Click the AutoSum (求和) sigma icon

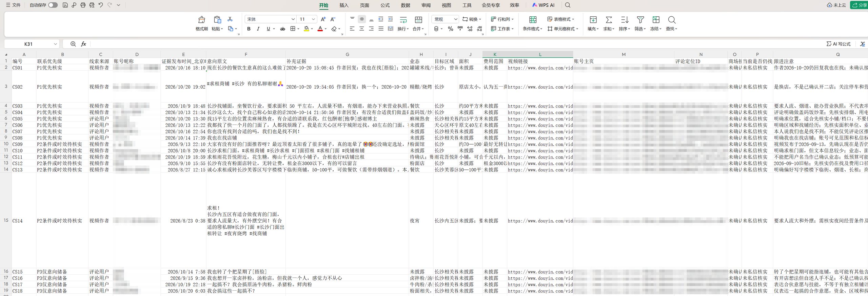click(609, 20)
